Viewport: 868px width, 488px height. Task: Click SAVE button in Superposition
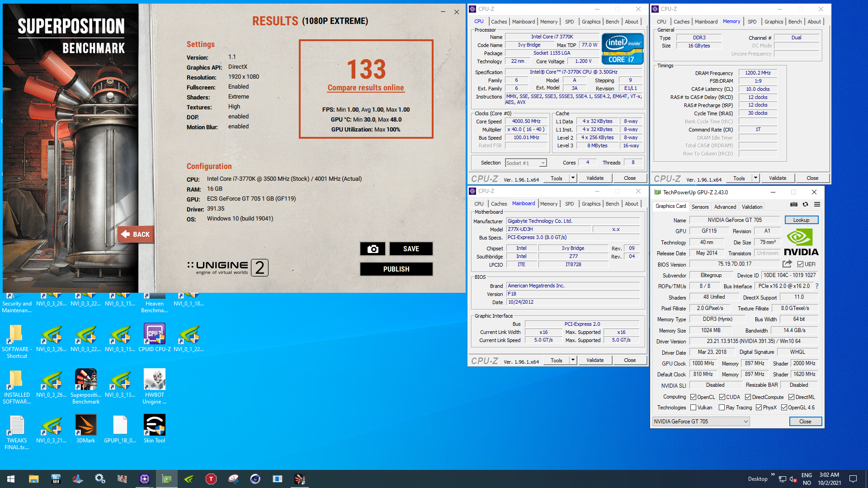pos(411,249)
